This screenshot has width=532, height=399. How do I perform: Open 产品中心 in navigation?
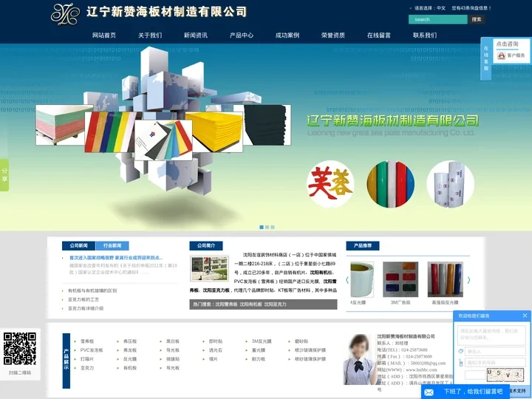click(x=242, y=35)
